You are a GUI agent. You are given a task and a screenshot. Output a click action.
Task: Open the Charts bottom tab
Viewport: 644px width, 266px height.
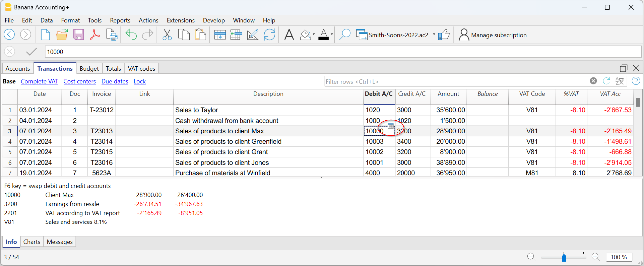[32, 242]
